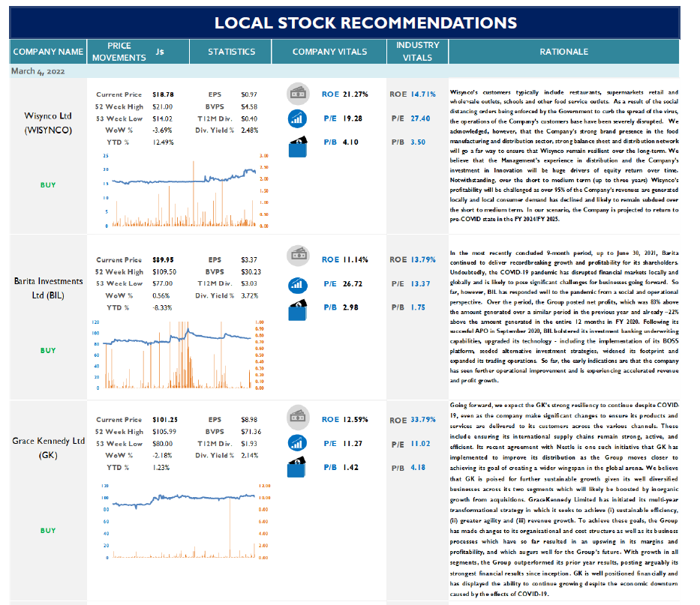Click Barita EPS value $3.37
The image size is (700, 605).
pyautogui.click(x=249, y=259)
